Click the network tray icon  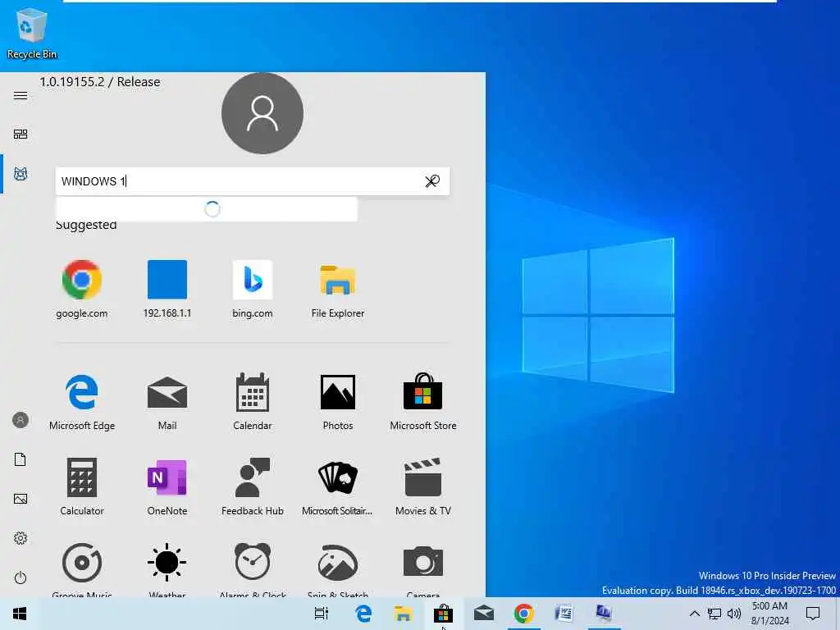tap(714, 614)
